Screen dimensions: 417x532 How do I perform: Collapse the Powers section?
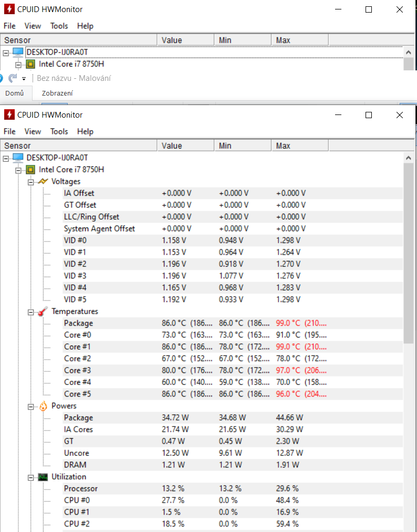pos(30,407)
